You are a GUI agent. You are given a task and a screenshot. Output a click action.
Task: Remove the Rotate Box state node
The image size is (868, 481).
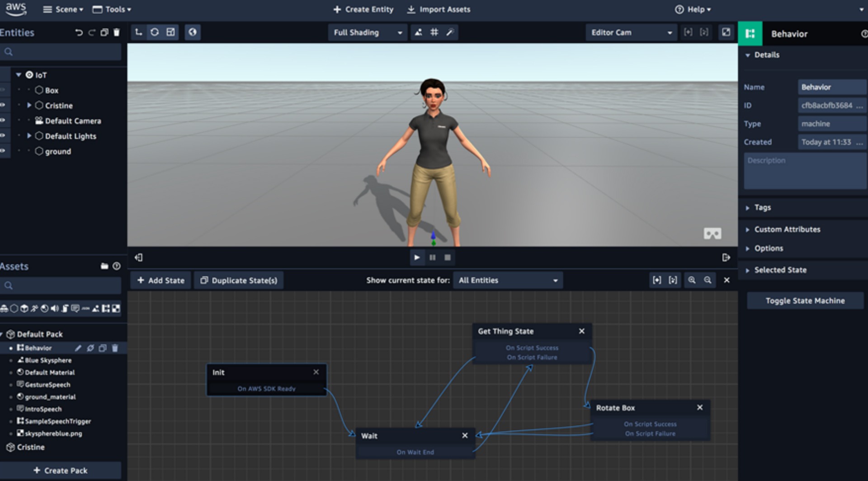[x=700, y=407]
